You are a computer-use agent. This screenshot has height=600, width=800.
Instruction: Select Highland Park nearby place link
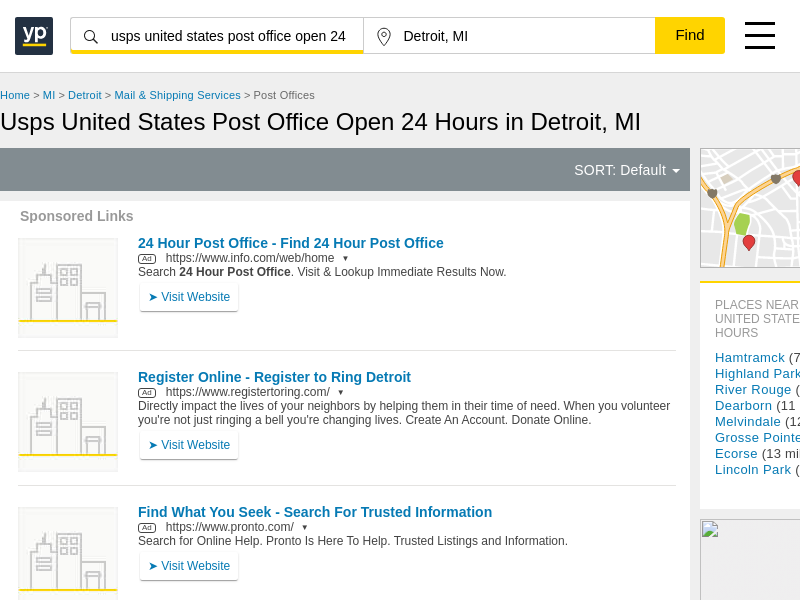(x=757, y=374)
